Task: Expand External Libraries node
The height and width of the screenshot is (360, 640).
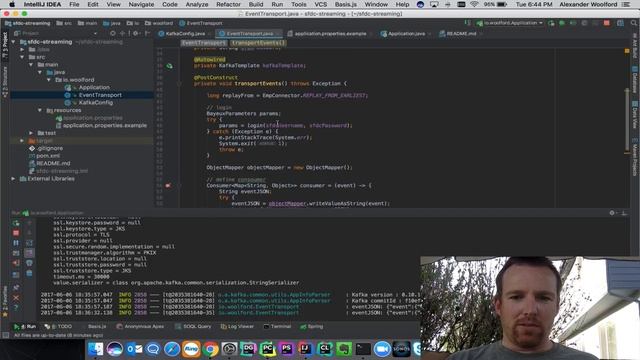Action: (13, 179)
